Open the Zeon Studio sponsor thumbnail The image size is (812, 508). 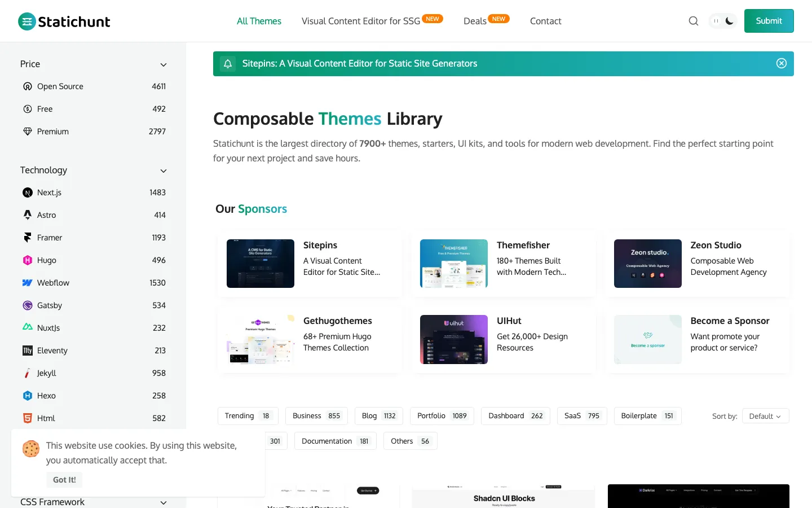648,264
